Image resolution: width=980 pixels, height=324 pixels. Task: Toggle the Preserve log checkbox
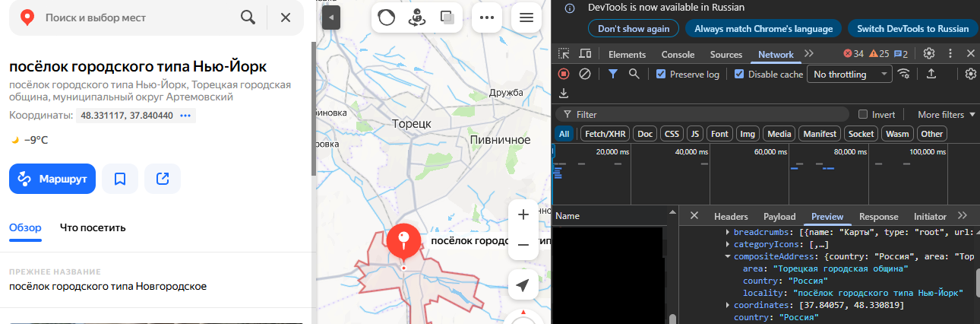(x=661, y=75)
